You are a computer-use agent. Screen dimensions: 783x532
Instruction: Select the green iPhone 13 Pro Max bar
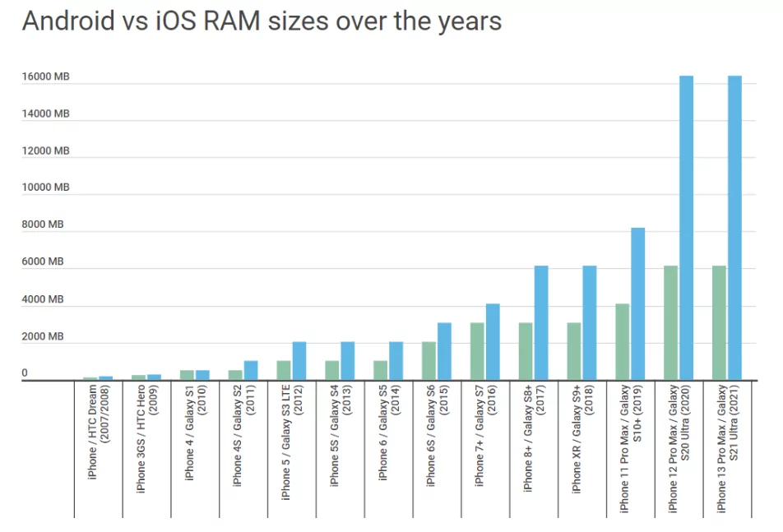point(719,323)
